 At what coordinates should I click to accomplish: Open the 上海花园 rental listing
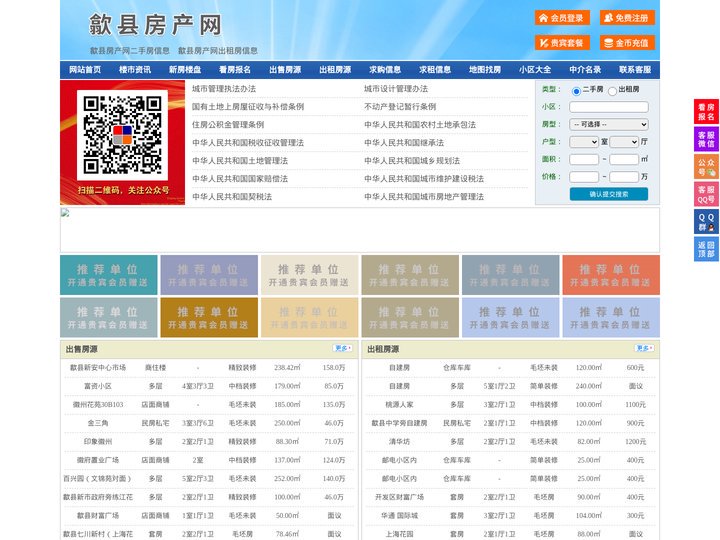tap(399, 534)
